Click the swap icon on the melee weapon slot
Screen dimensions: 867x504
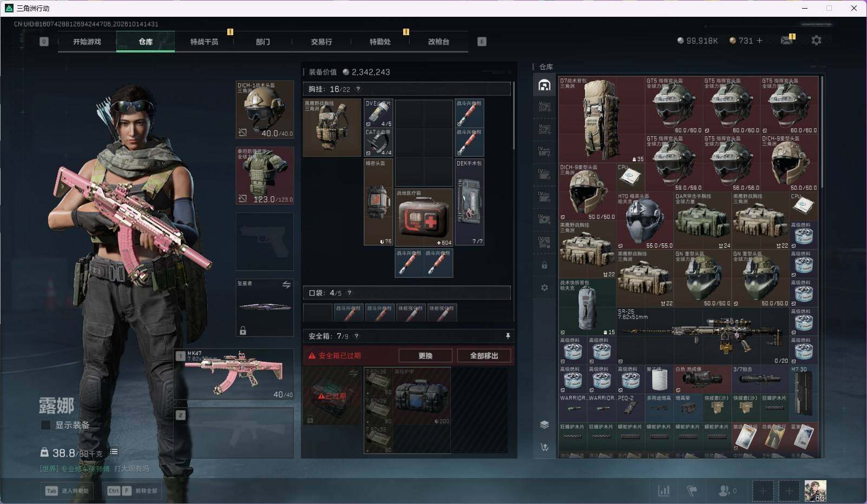286,284
